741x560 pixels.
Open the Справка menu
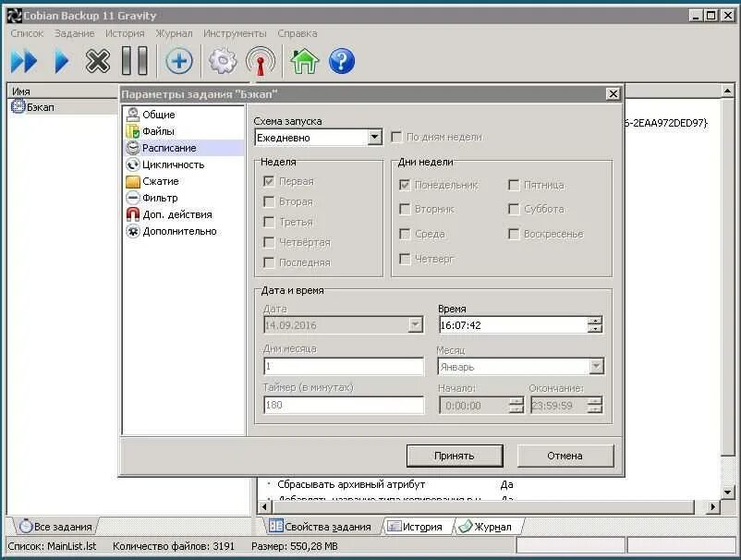(298, 33)
